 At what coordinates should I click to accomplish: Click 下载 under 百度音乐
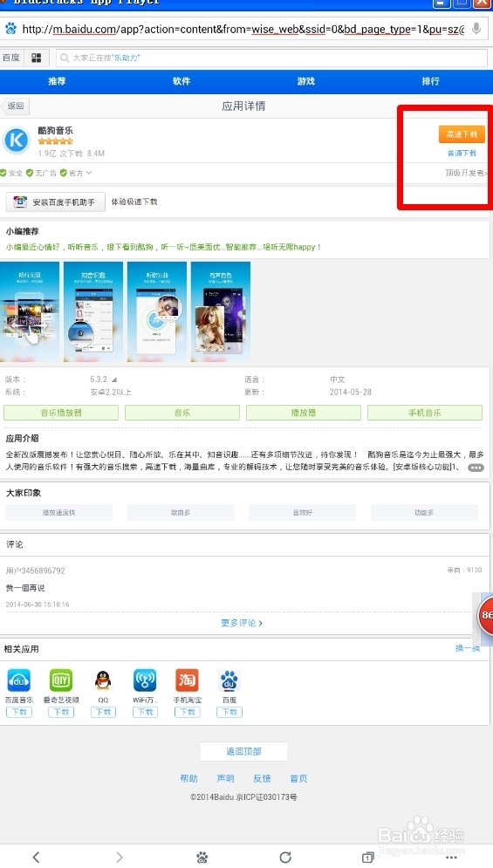(x=19, y=712)
